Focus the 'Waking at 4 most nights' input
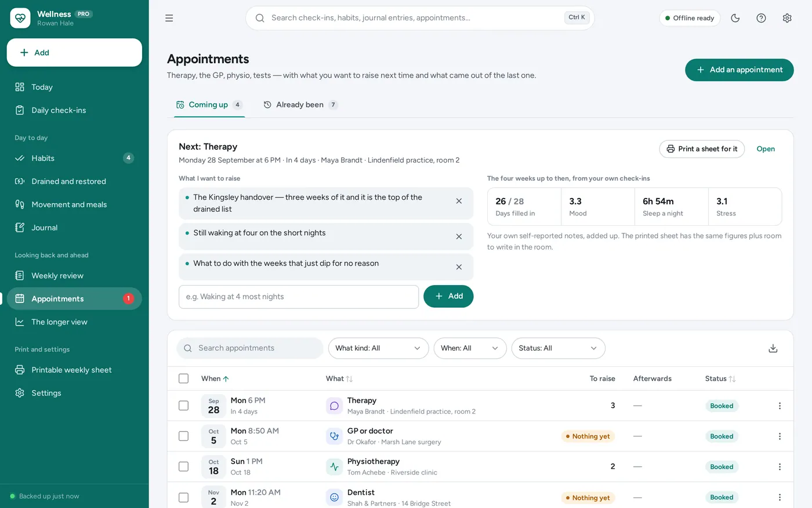This screenshot has width=812, height=508. (299, 297)
